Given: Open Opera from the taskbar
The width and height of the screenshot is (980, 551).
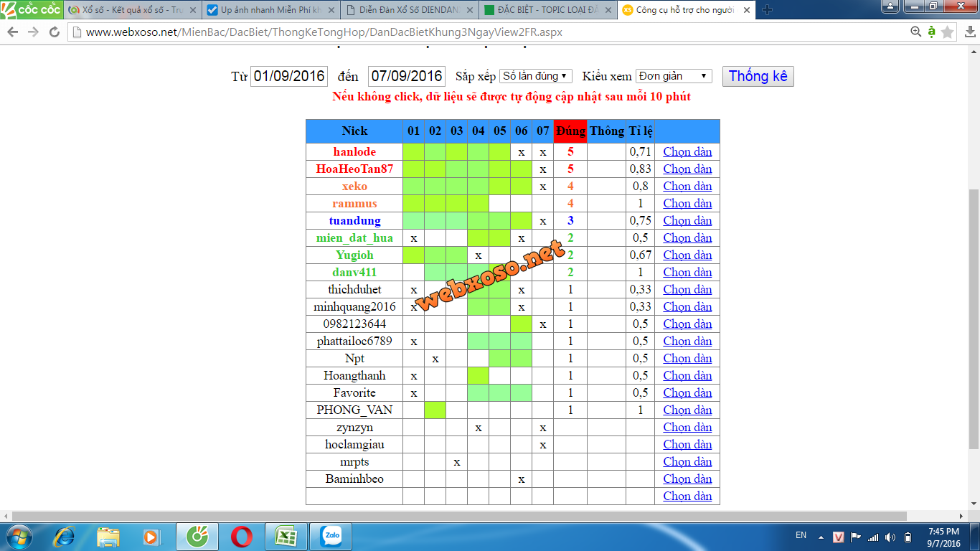Looking at the screenshot, I should tap(241, 537).
